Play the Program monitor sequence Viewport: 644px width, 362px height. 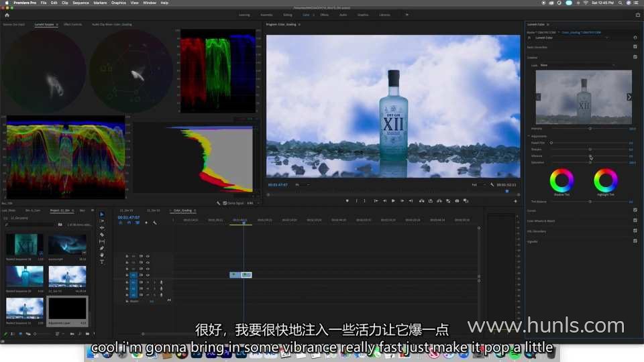click(x=393, y=200)
